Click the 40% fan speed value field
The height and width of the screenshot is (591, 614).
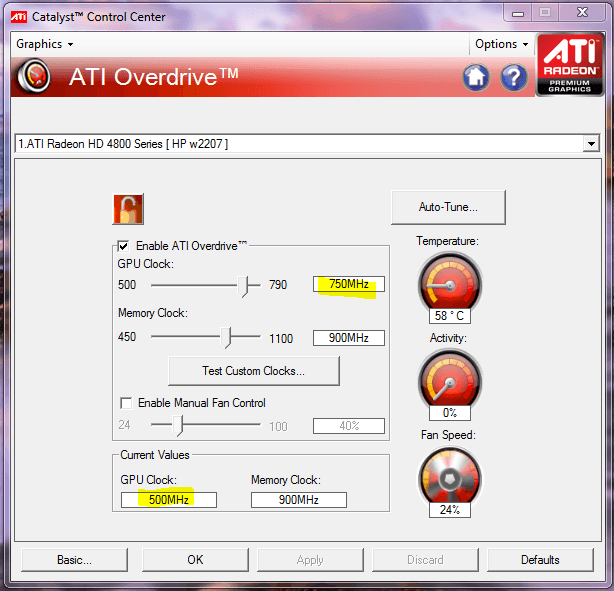(349, 426)
